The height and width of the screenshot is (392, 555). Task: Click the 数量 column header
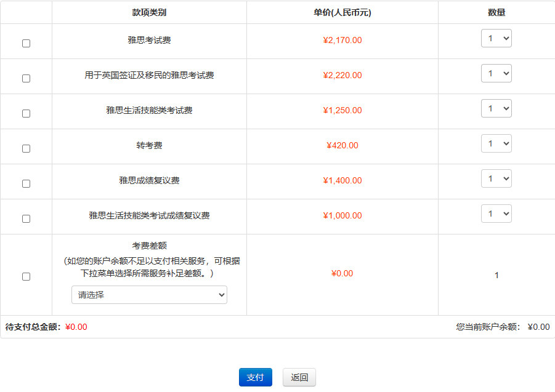coord(496,13)
